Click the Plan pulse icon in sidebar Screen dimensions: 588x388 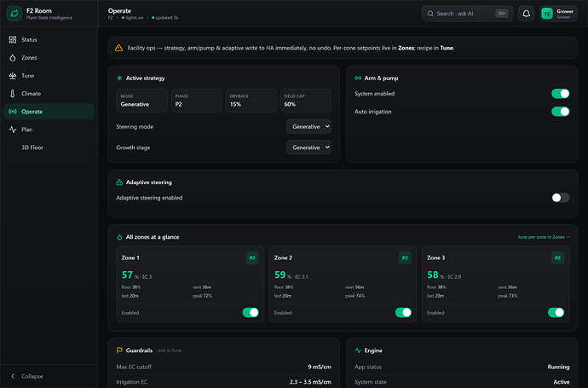[13, 130]
